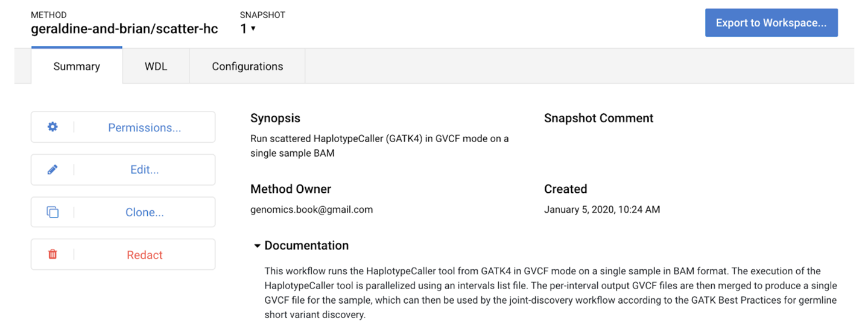Click Export to Workspace button
The width and height of the screenshot is (868, 332).
pos(771,23)
